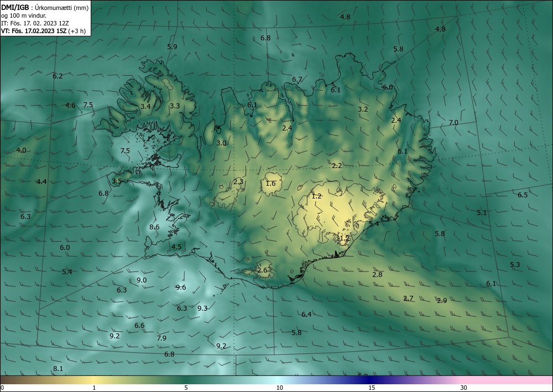Click the map value 6.7 on the north coast

tap(297, 80)
